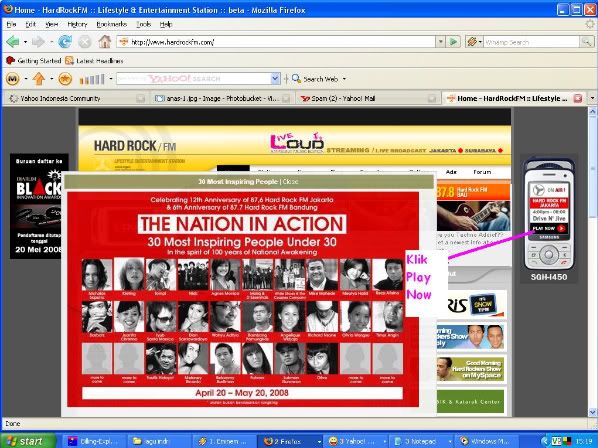Close the HardRockFM tab with the red X
Screen dimensions: 598x448
pos(578,98)
